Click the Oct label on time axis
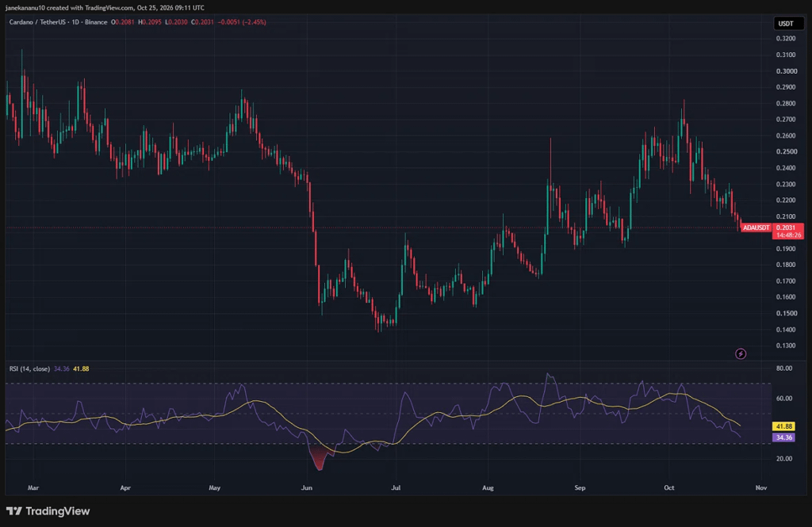812x527 pixels. tap(669, 487)
